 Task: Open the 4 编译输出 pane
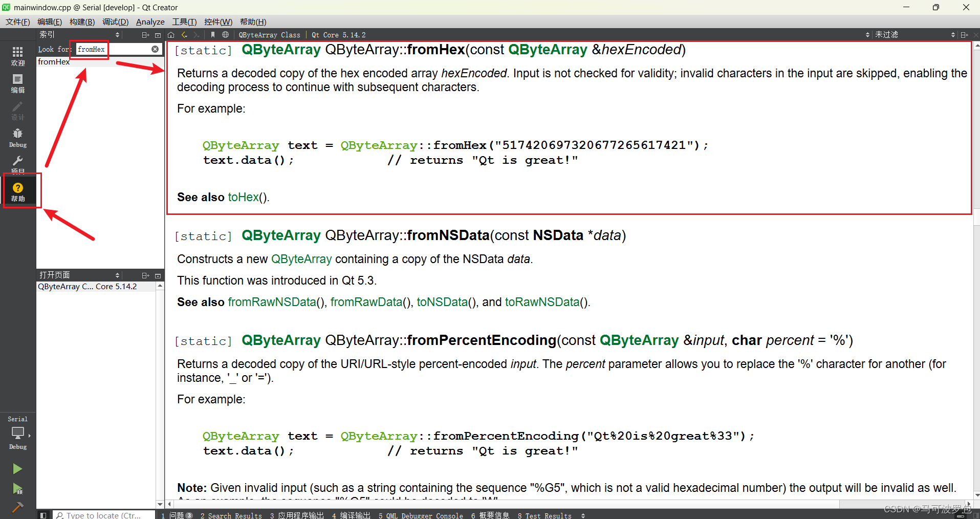point(351,515)
